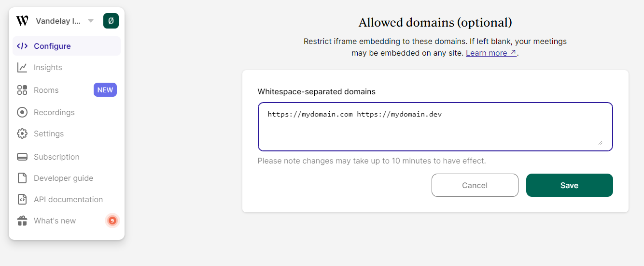644x266 pixels.
Task: Click the Subscription card icon
Action: tap(22, 157)
